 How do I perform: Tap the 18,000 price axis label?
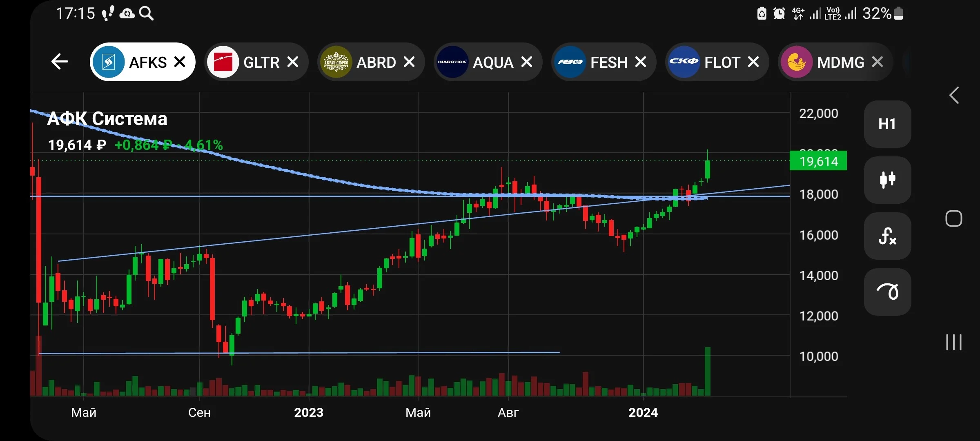[818, 194]
